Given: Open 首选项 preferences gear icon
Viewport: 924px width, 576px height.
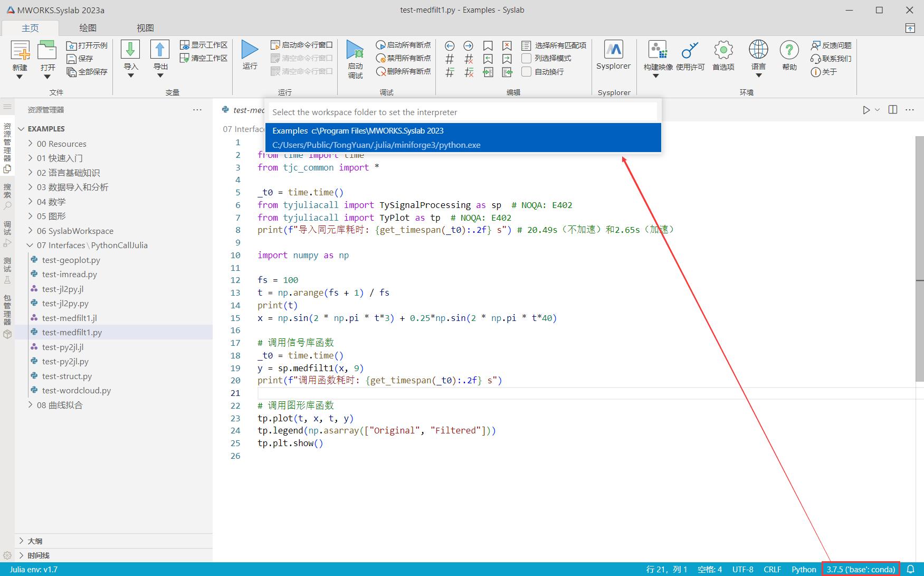Looking at the screenshot, I should coord(723,50).
